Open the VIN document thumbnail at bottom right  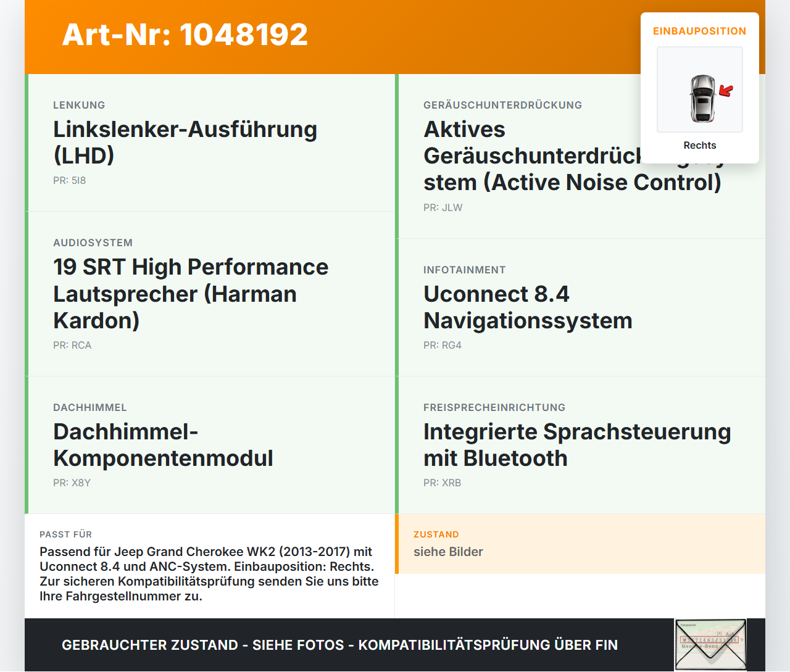tap(710, 645)
